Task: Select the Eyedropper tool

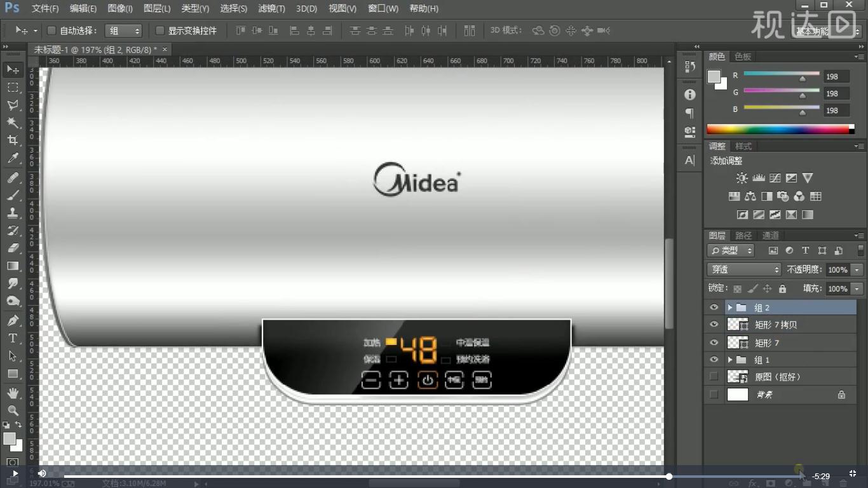Action: (x=13, y=158)
